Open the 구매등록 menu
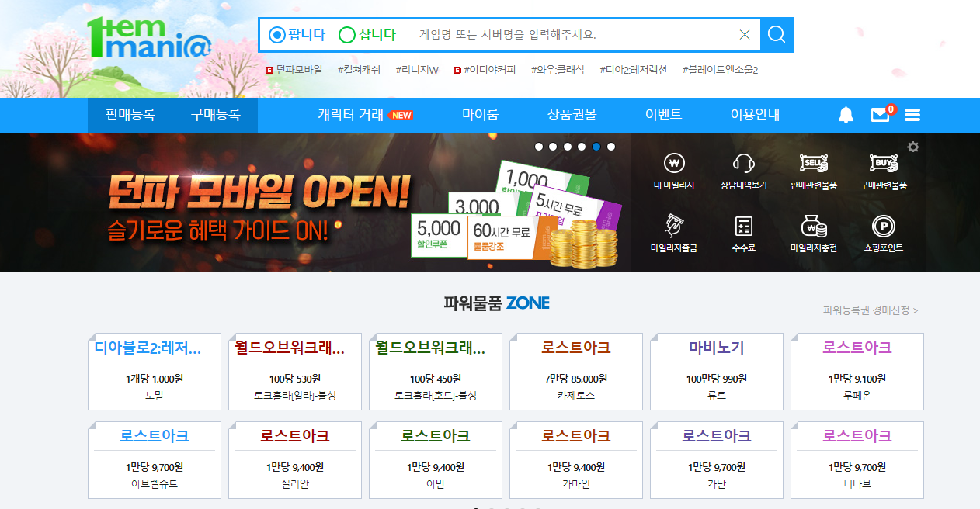Viewport: 980px width, 509px height. coord(215,115)
